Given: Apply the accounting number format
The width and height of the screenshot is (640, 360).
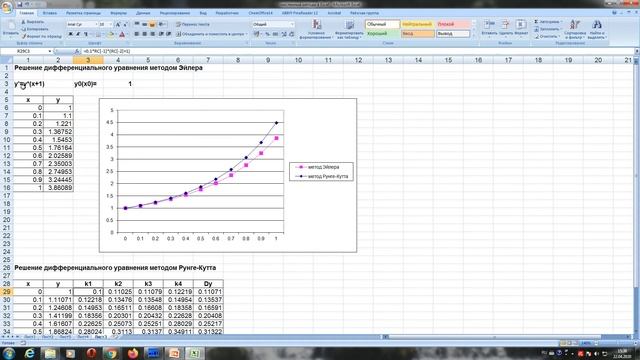Looking at the screenshot, I should tap(257, 34).
